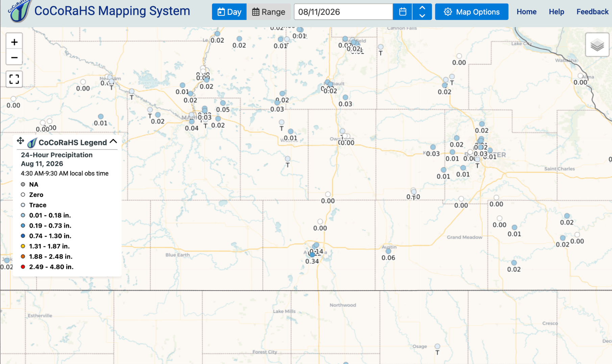Switch to Range view mode
Image resolution: width=612 pixels, height=364 pixels.
tap(269, 12)
